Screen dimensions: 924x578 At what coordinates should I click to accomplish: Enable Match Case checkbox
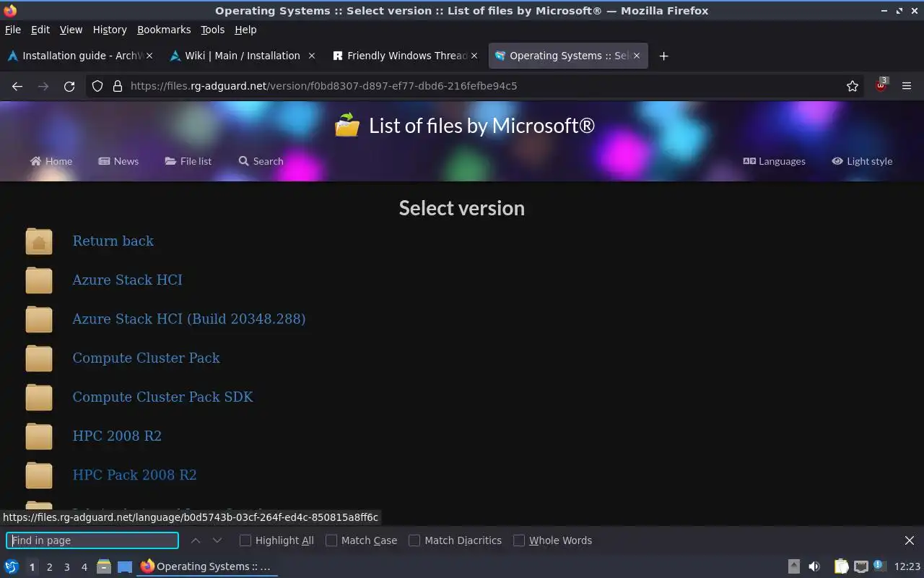(331, 540)
